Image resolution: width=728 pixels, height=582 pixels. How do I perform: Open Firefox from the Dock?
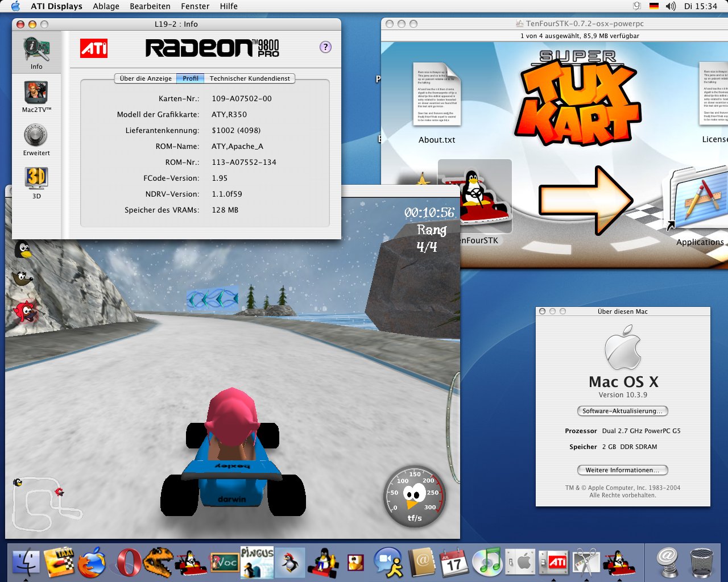(92, 563)
